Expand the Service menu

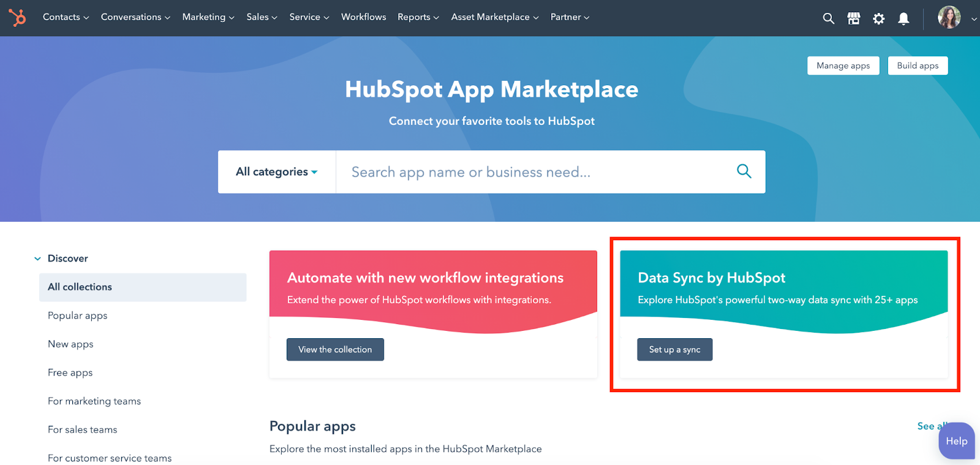pyautogui.click(x=309, y=17)
